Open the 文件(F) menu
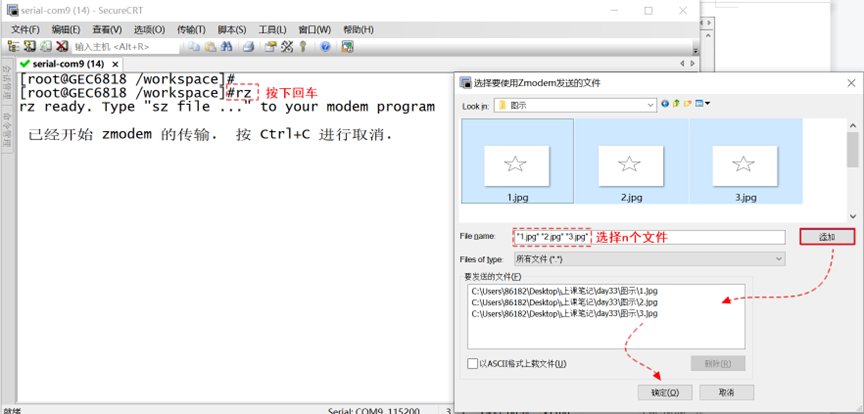864x414 pixels. [x=25, y=29]
